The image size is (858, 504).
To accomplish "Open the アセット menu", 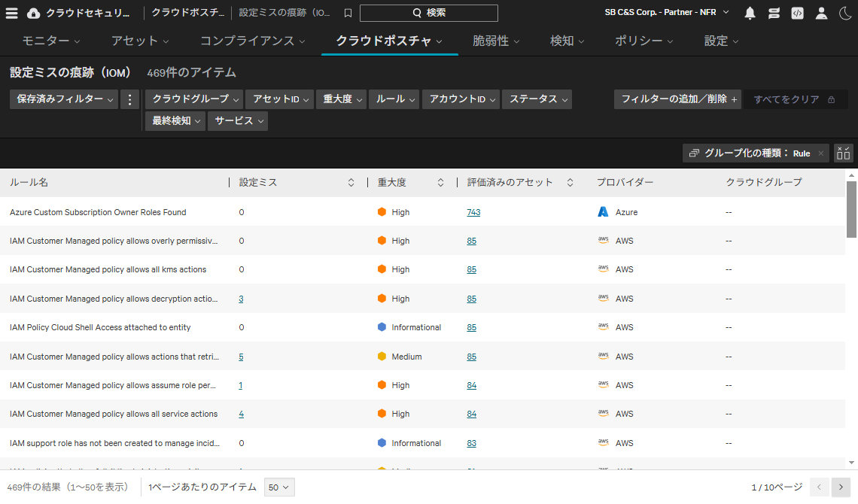I will [140, 41].
